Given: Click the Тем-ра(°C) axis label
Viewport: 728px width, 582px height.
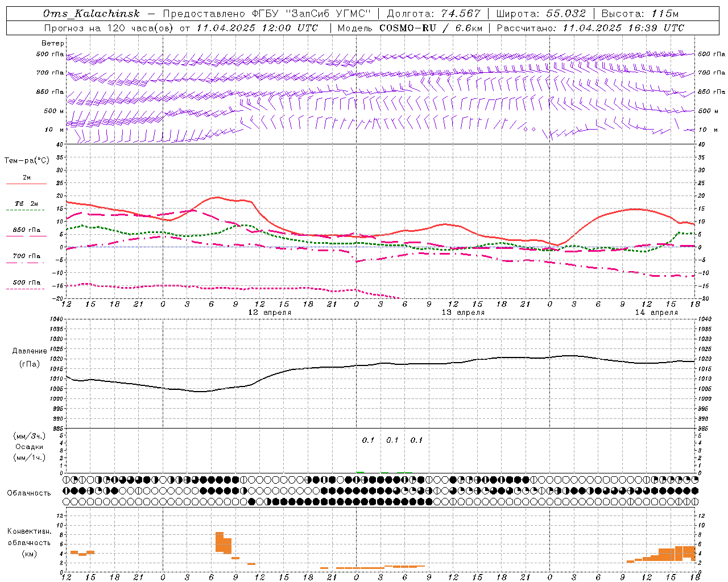Looking at the screenshot, I should [27, 161].
